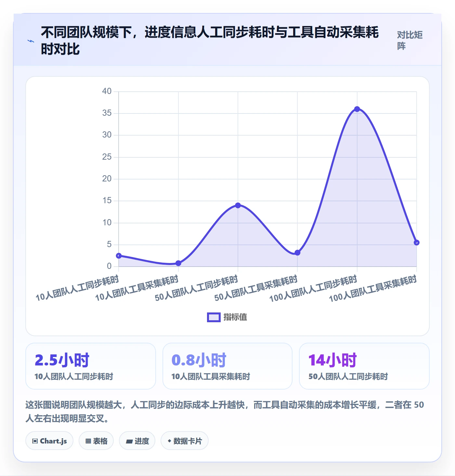455x476 pixels.
Task: Click the data point for 50人团队工具采集耗时
Action: 297,253
